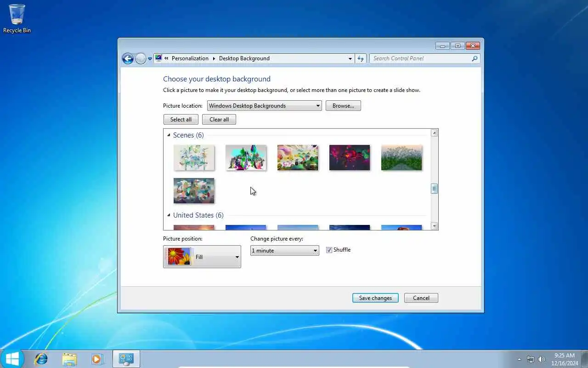588x368 pixels.
Task: Click the Control Panel icon in address bar
Action: click(159, 58)
